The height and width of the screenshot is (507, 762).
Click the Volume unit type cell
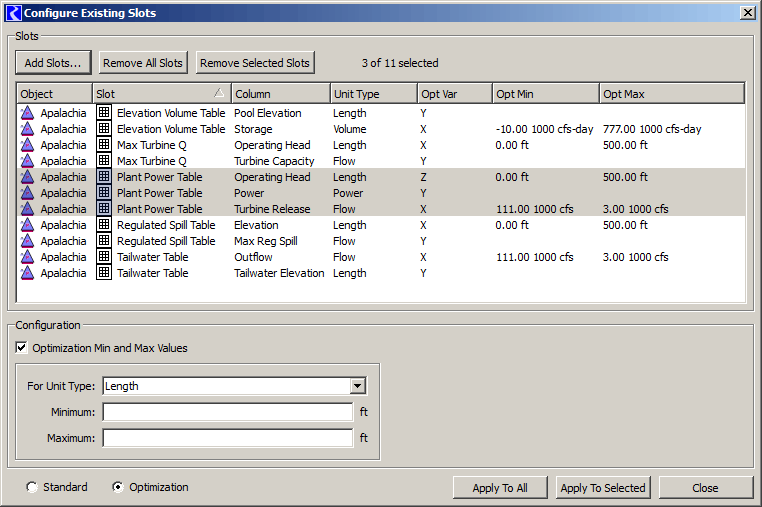tap(349, 129)
